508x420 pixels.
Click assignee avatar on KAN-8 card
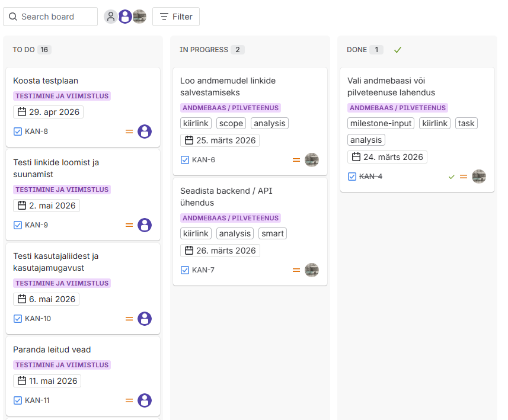[145, 132]
